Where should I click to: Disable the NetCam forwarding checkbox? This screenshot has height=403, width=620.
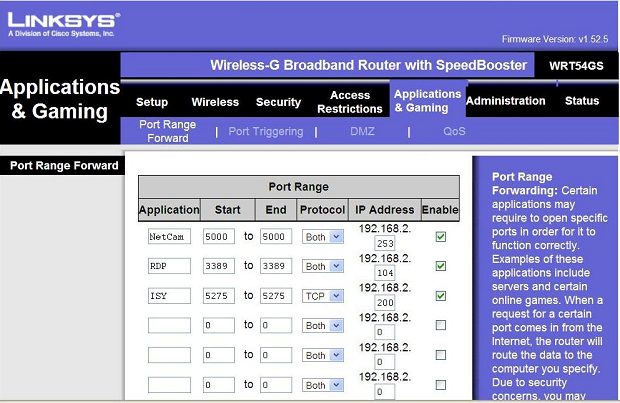pos(440,237)
